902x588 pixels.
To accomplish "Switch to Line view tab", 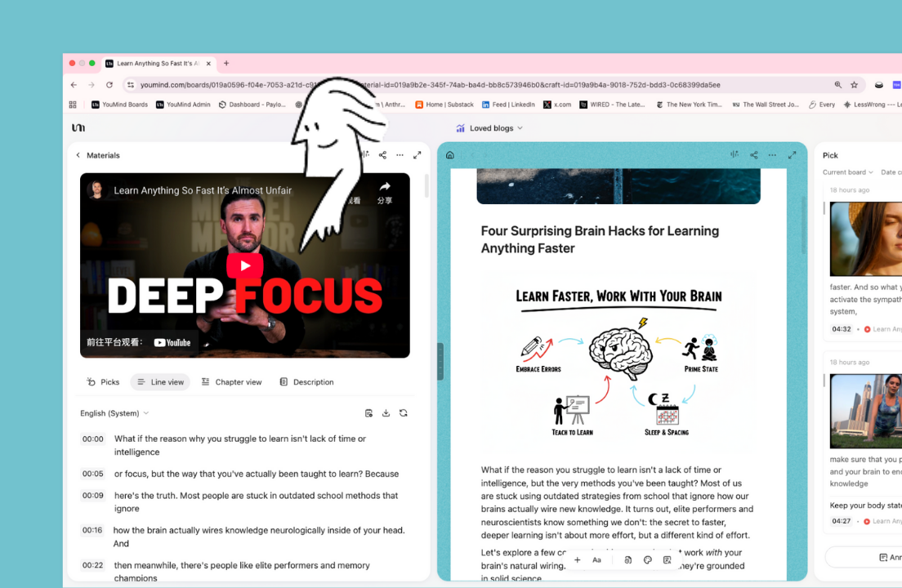I will point(160,381).
